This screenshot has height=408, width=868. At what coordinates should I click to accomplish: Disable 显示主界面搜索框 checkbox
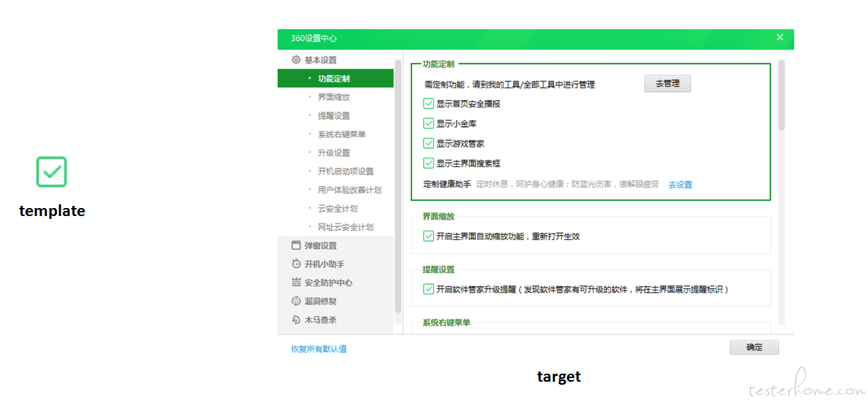[428, 163]
